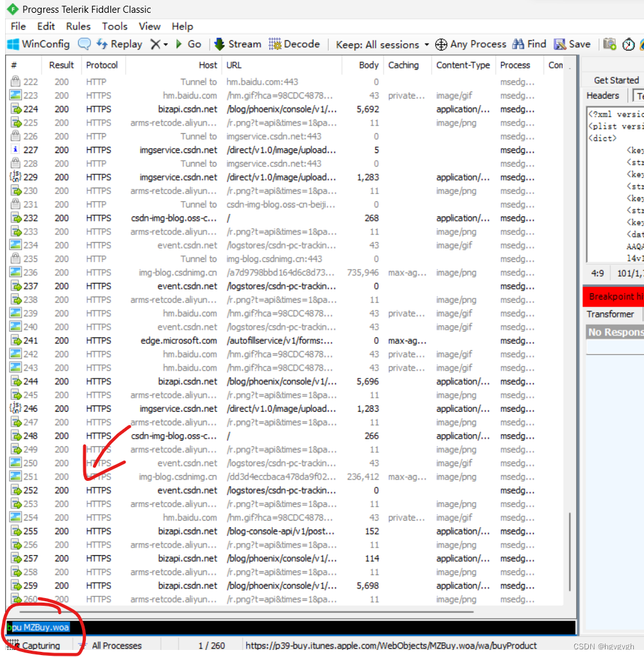This screenshot has height=657, width=644.
Task: Click the JSON icon of session 229
Action: coord(15,177)
